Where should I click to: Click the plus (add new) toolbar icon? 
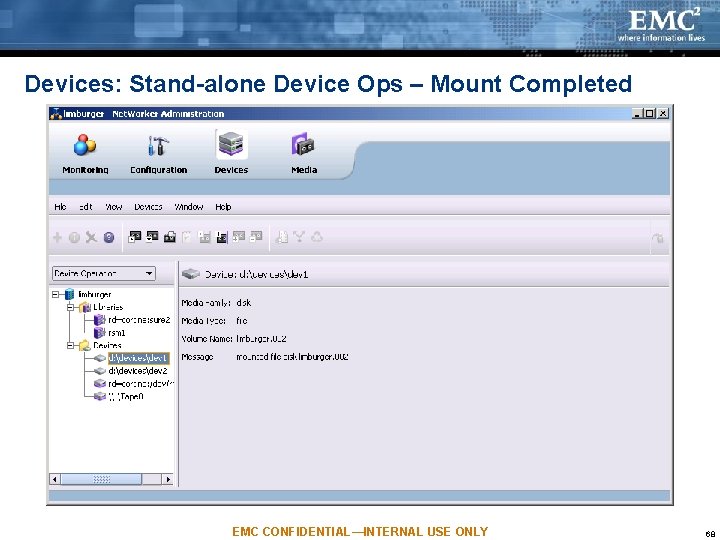(x=57, y=237)
